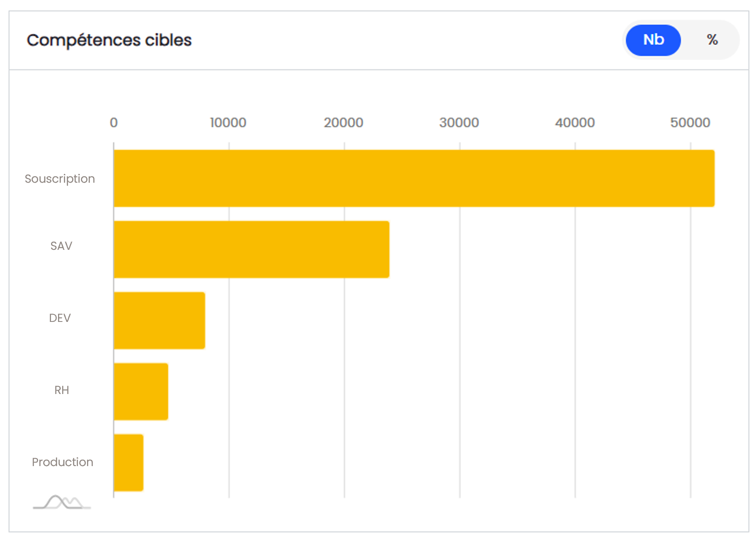Select the DEV category label
The width and height of the screenshot is (756, 539).
click(x=60, y=318)
